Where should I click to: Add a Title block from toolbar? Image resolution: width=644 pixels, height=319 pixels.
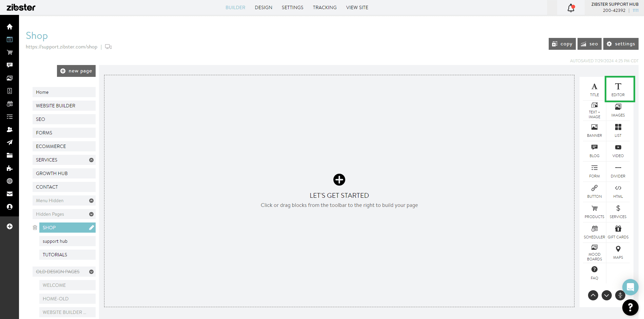(594, 90)
